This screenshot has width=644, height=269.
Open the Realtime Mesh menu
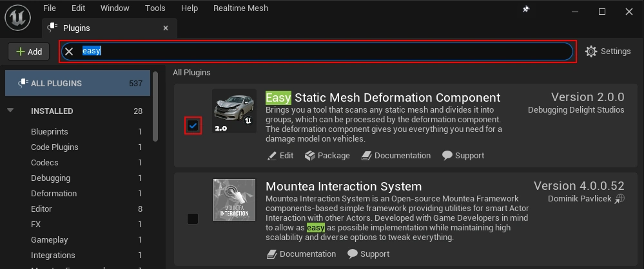240,8
